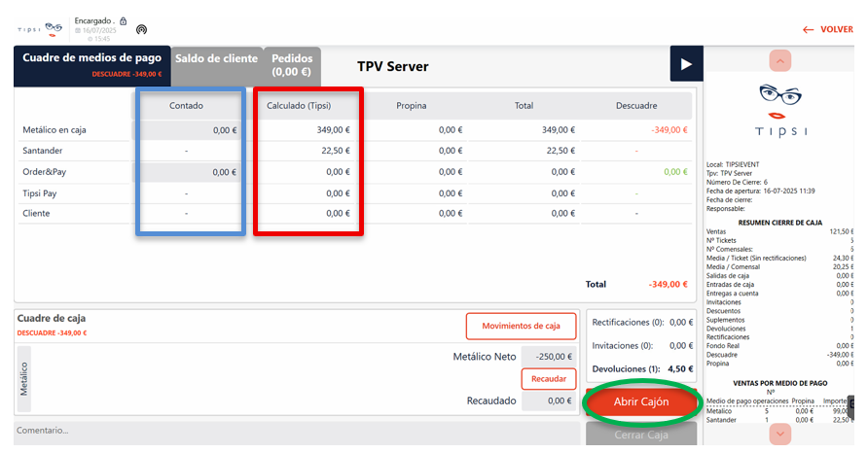Select the Metálico en caja row label
The width and height of the screenshot is (868, 453).
click(54, 130)
